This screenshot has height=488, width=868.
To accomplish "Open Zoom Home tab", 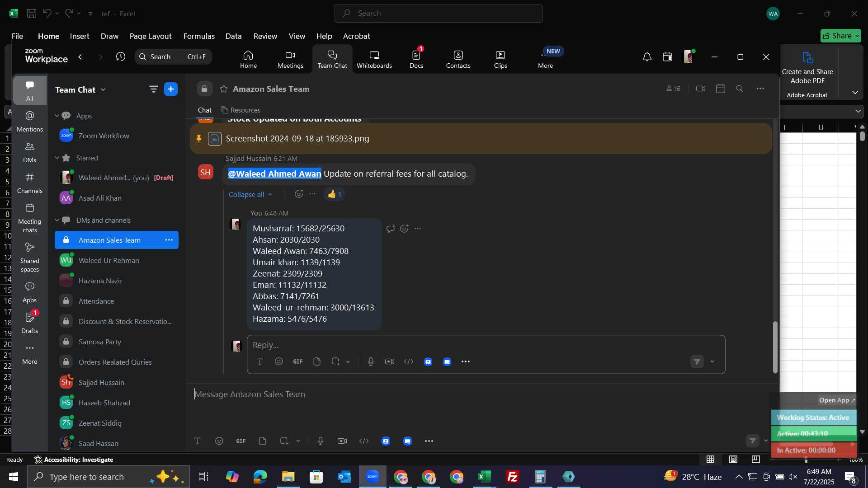I will [248, 59].
